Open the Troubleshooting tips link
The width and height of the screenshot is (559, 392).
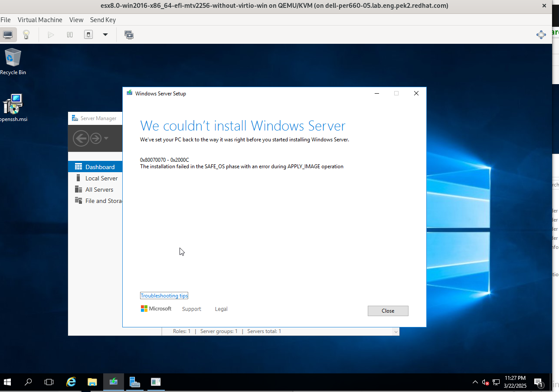tap(164, 296)
